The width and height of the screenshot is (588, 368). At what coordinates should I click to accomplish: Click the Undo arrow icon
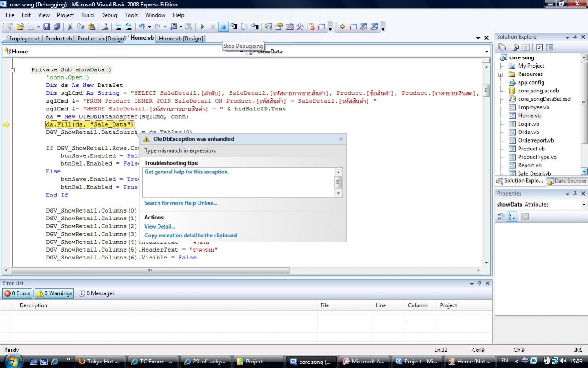(142, 27)
